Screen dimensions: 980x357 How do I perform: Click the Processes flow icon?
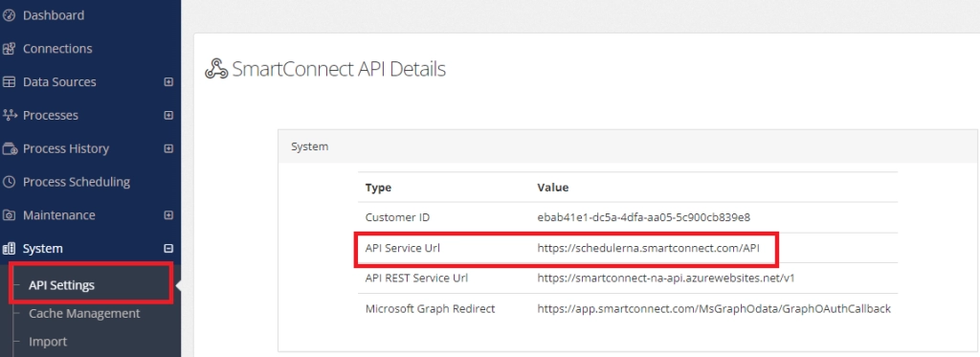coord(9,115)
